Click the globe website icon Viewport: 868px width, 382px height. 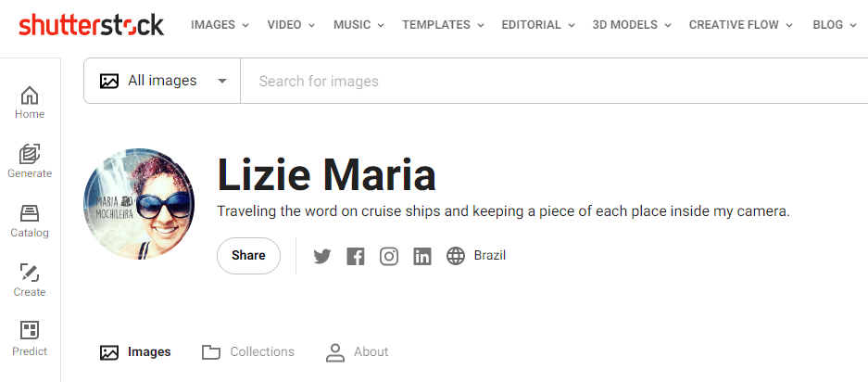[456, 256]
